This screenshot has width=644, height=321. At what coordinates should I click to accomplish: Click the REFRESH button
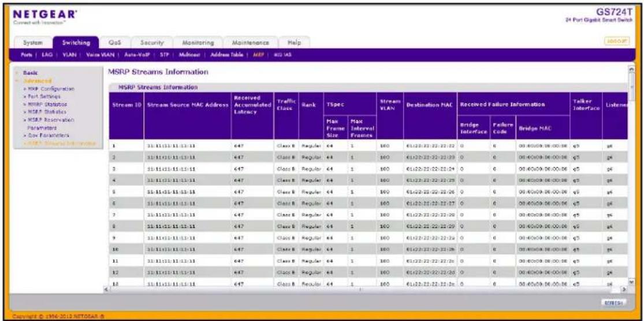pos(614,302)
